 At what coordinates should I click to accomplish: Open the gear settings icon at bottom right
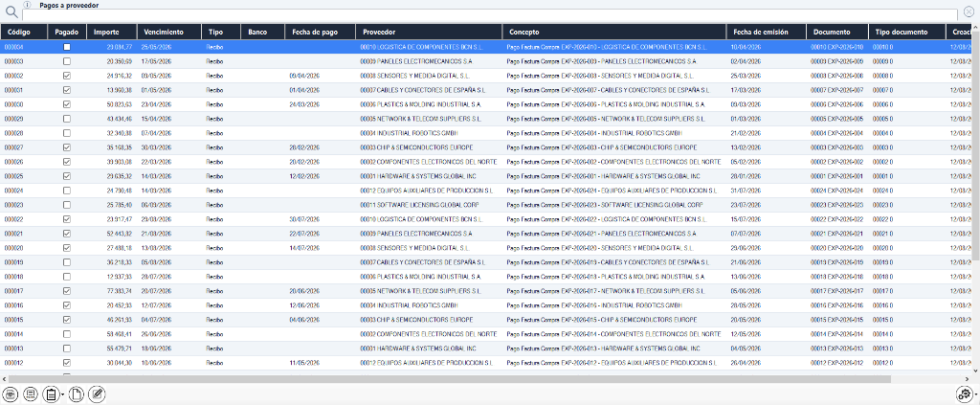pyautogui.click(x=965, y=394)
